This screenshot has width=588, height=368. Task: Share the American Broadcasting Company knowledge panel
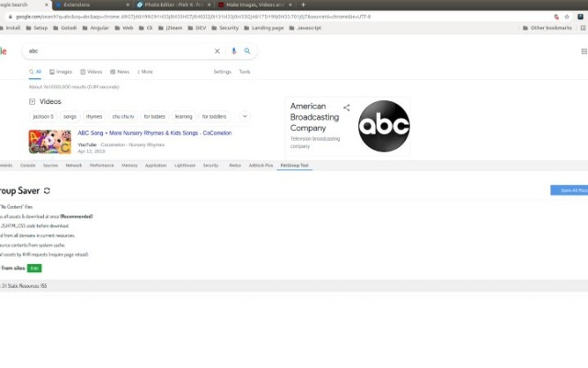click(x=346, y=107)
